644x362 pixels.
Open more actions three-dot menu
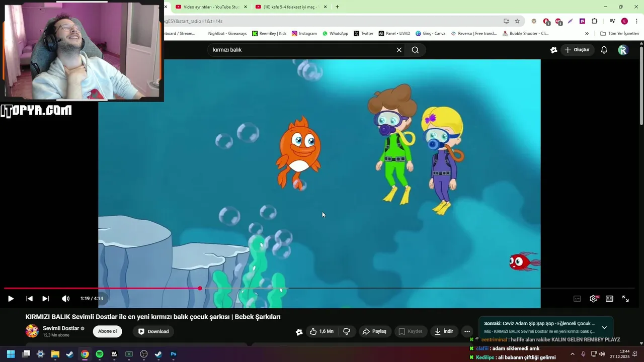pos(467,331)
